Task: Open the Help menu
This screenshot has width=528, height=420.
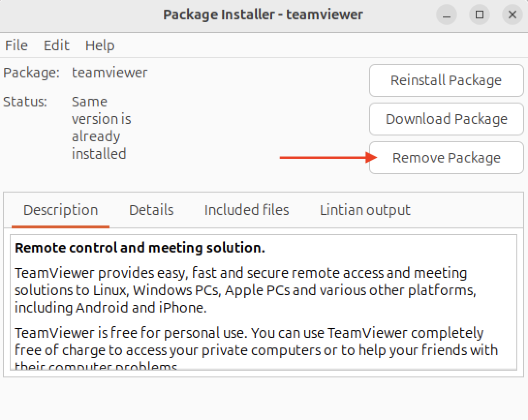Action: tap(100, 45)
